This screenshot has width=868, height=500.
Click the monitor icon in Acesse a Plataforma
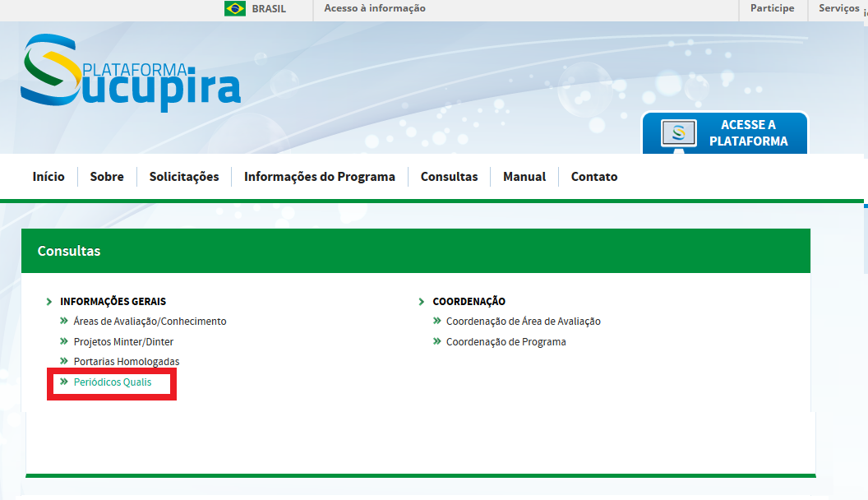pos(679,135)
